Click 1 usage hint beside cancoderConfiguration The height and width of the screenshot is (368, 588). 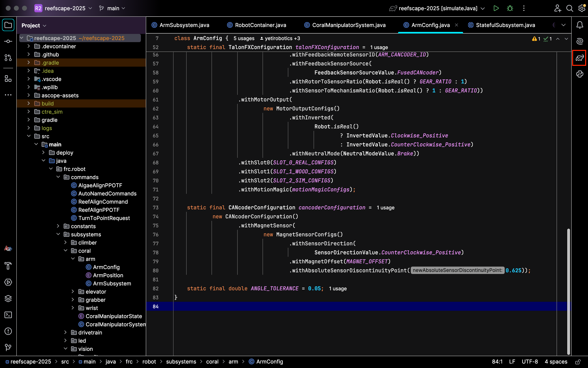click(386, 208)
